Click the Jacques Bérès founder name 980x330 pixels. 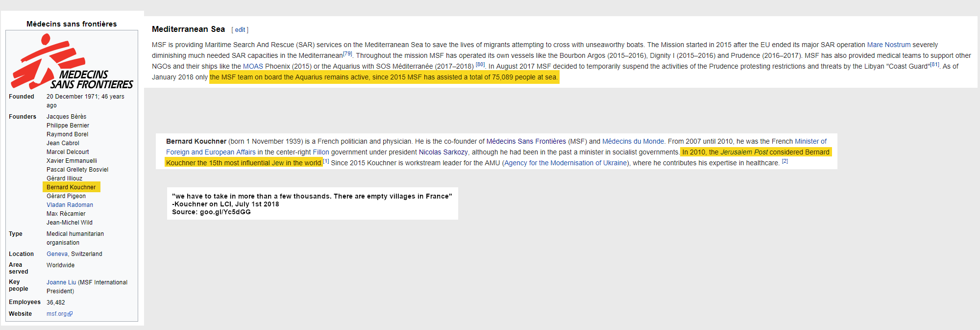coord(66,117)
